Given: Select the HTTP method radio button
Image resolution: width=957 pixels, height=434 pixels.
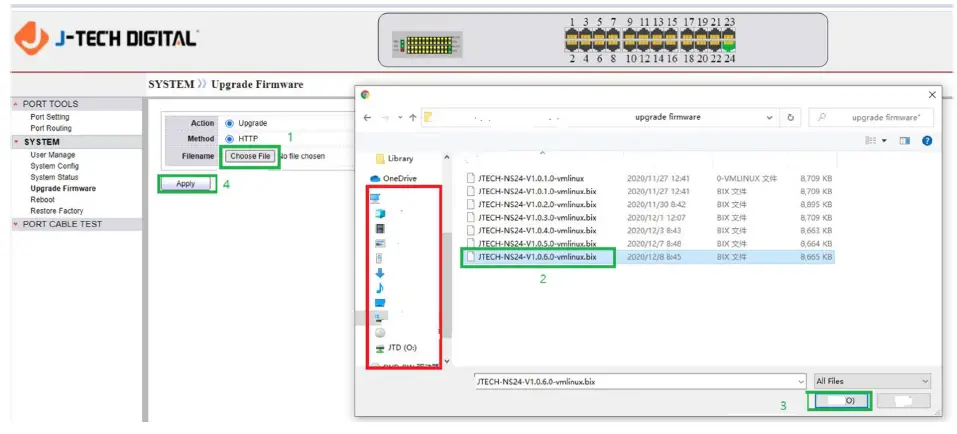Looking at the screenshot, I should (x=229, y=139).
